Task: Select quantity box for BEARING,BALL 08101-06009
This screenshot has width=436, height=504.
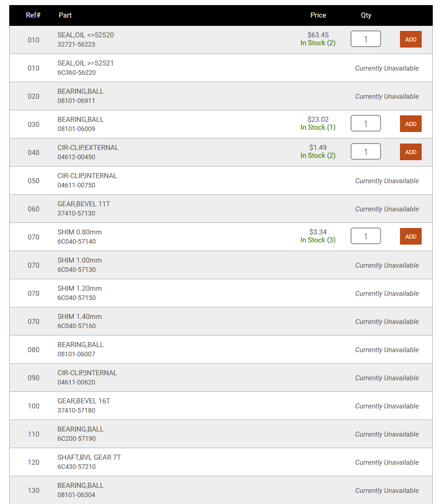Action: (x=366, y=124)
